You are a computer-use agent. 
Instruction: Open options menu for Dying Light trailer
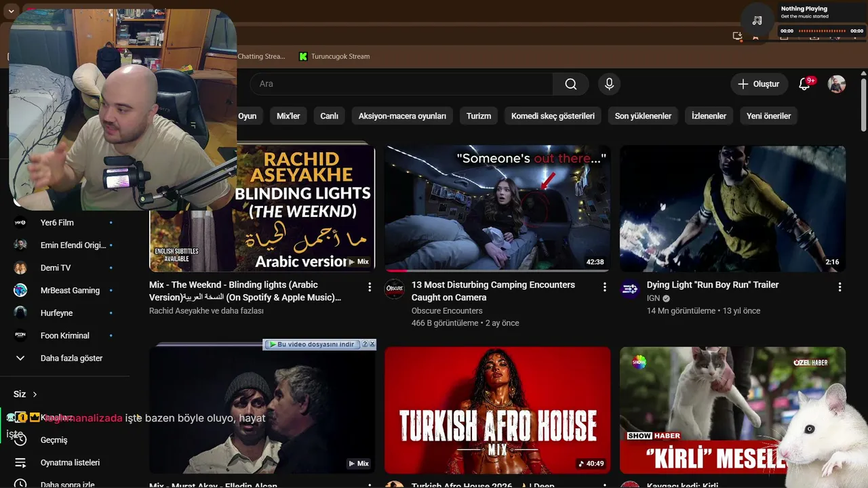[840, 287]
